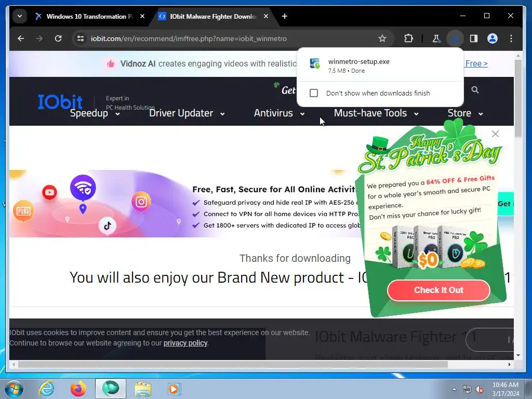Open the tab search dropdown arrow
This screenshot has width=532, height=399.
tap(20, 16)
